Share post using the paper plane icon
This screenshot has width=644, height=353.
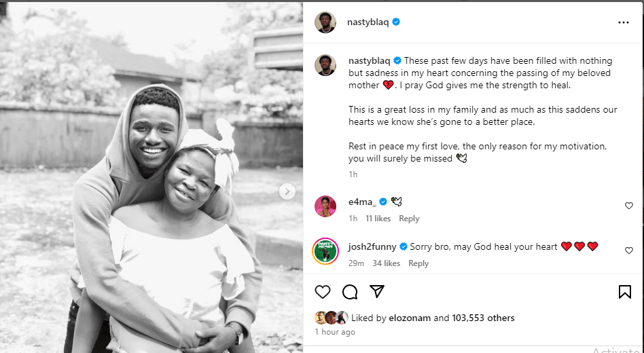[x=377, y=292]
